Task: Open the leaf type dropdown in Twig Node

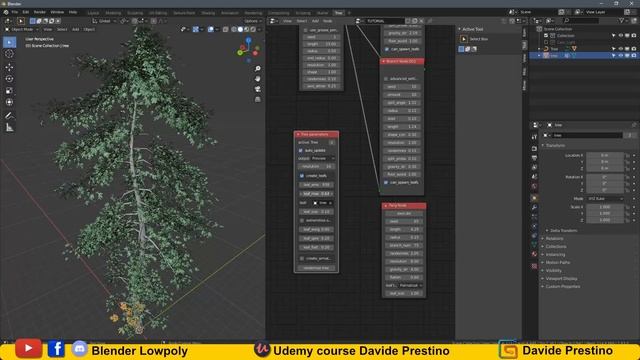Action: click(410, 285)
